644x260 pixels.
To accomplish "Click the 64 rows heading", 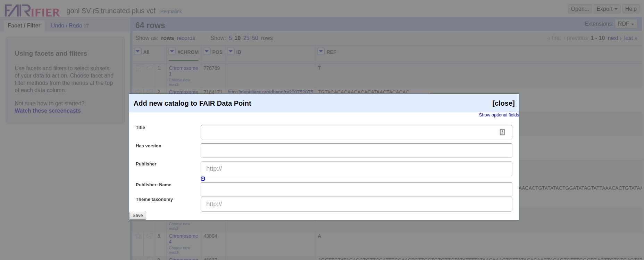I will pos(150,25).
